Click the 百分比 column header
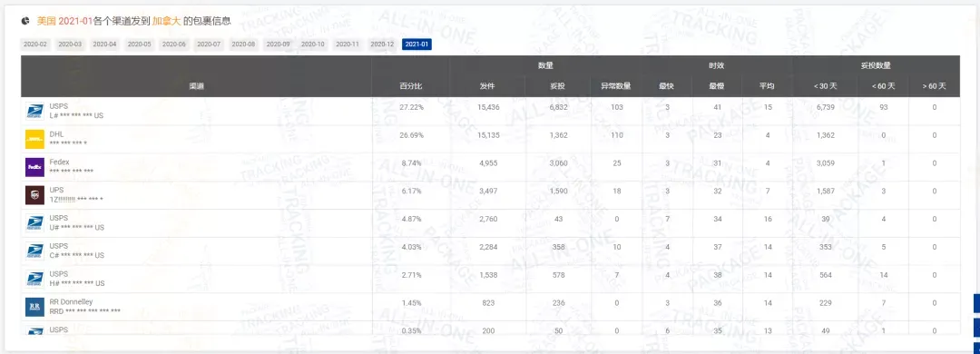The height and width of the screenshot is (354, 980). pyautogui.click(x=411, y=86)
